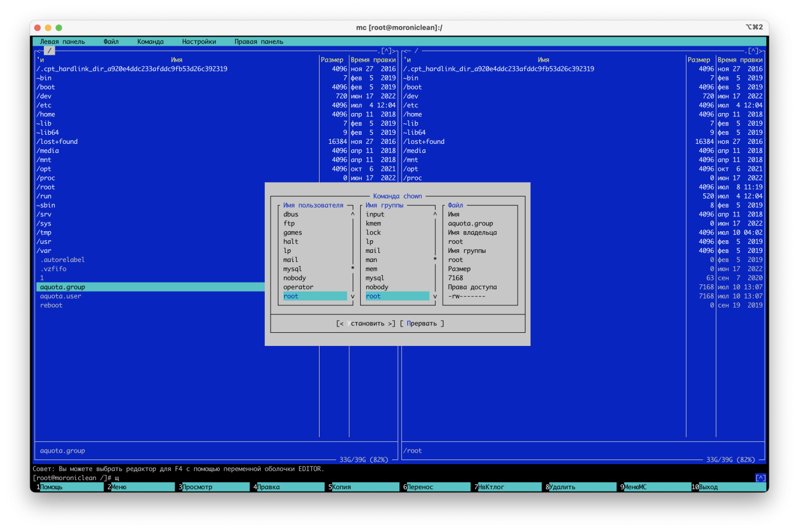The image size is (799, 532).
Task: Select aquota.user in left panel
Action: (60, 296)
